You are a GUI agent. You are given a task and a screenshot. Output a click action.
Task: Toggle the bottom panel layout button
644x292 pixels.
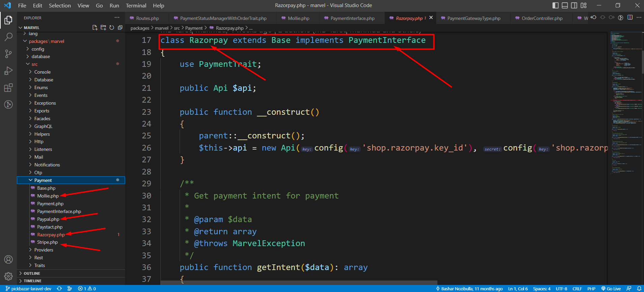565,5
